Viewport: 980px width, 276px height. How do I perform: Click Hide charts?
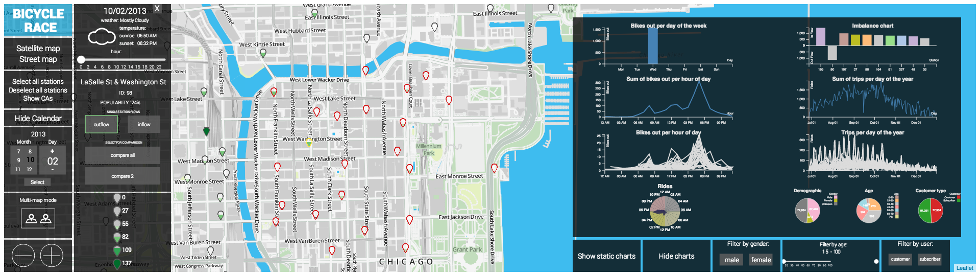click(x=676, y=256)
